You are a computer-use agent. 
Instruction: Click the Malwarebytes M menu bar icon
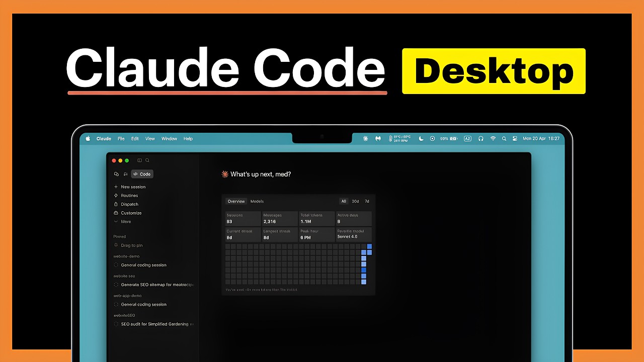coord(378,139)
